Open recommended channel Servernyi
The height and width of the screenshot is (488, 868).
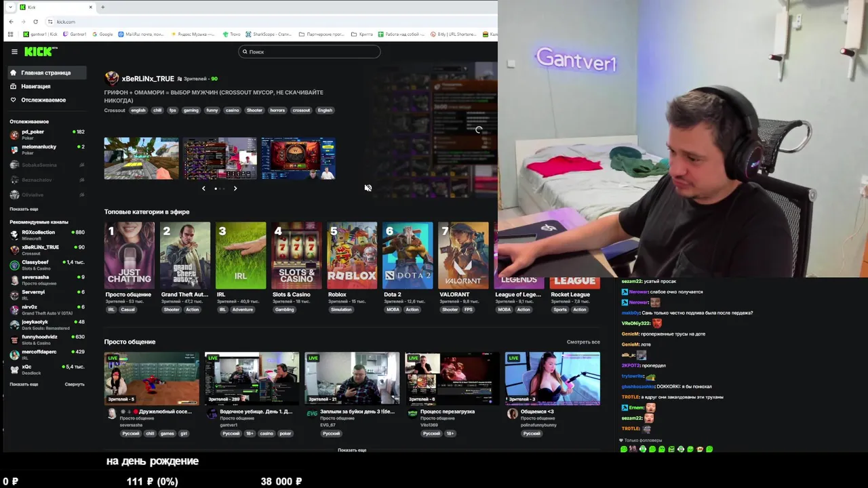tap(47, 294)
